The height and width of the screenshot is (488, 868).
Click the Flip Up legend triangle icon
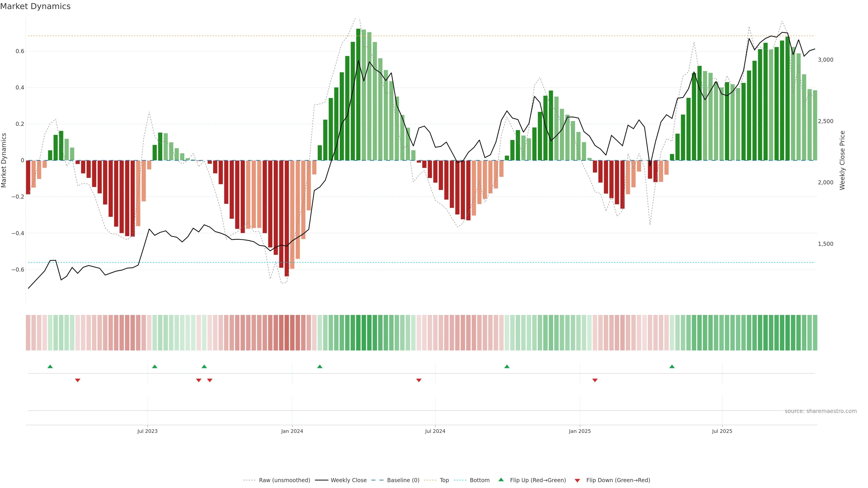(501, 480)
